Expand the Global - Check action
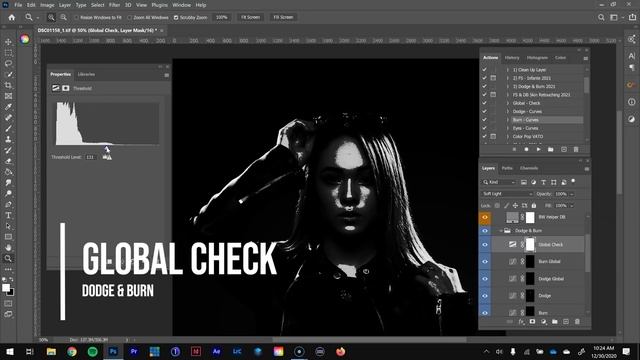 (508, 103)
